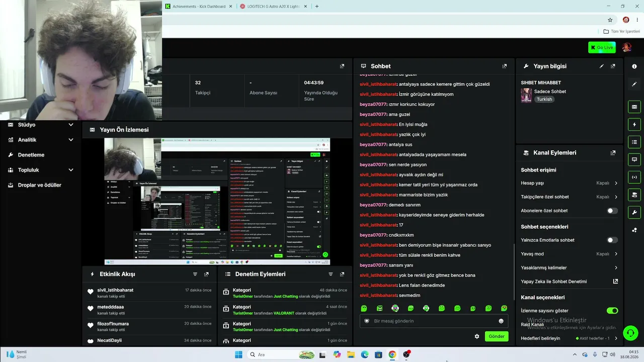Viewport: 644px width, 362px height.
Task: Click filozof1numara follower entry in activity feed
Action: tap(149, 327)
